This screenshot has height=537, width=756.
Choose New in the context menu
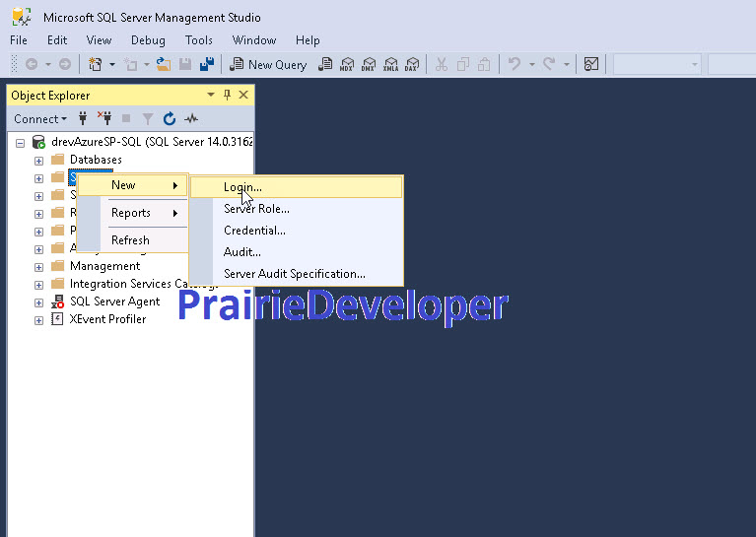coord(133,185)
